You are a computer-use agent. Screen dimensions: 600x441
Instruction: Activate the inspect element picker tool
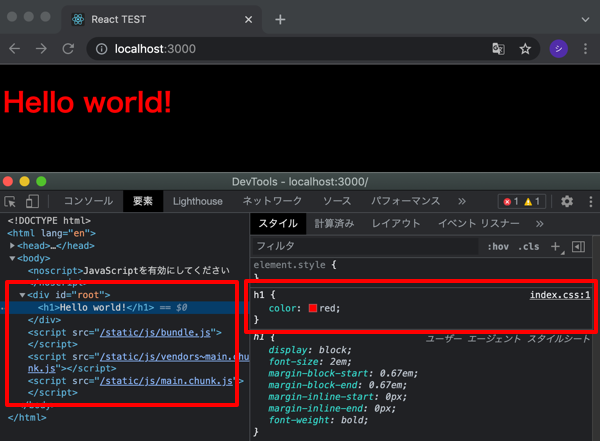[10, 201]
